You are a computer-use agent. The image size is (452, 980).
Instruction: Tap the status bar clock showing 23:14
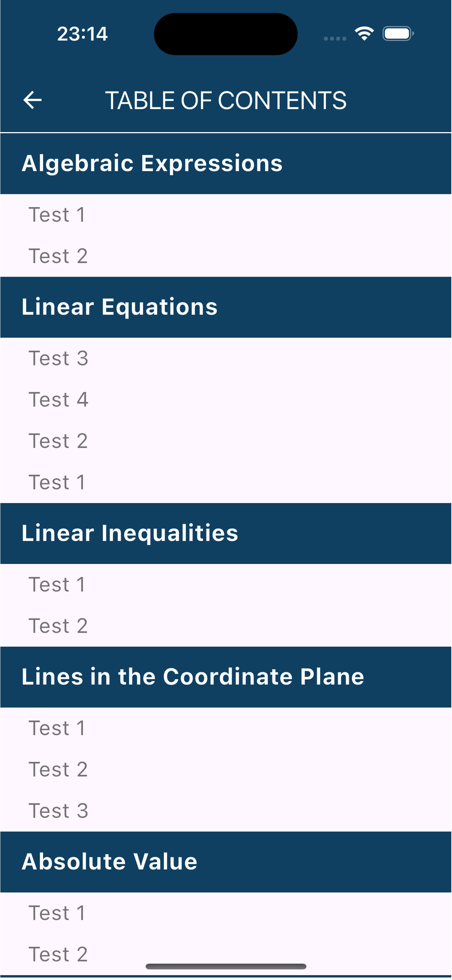[x=83, y=34]
